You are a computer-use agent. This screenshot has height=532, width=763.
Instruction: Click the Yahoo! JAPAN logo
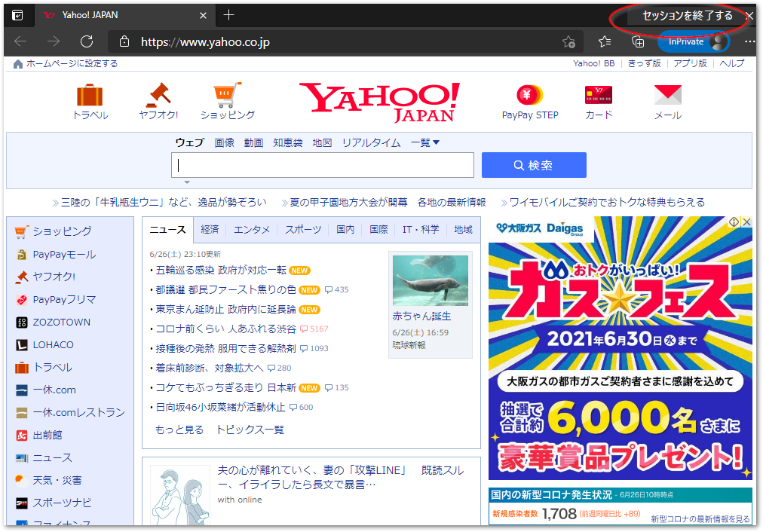(379, 102)
